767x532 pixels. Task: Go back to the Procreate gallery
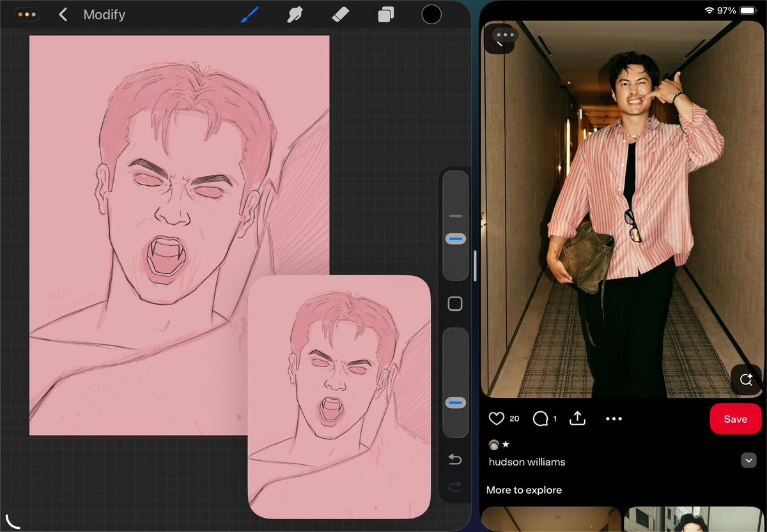tap(63, 14)
